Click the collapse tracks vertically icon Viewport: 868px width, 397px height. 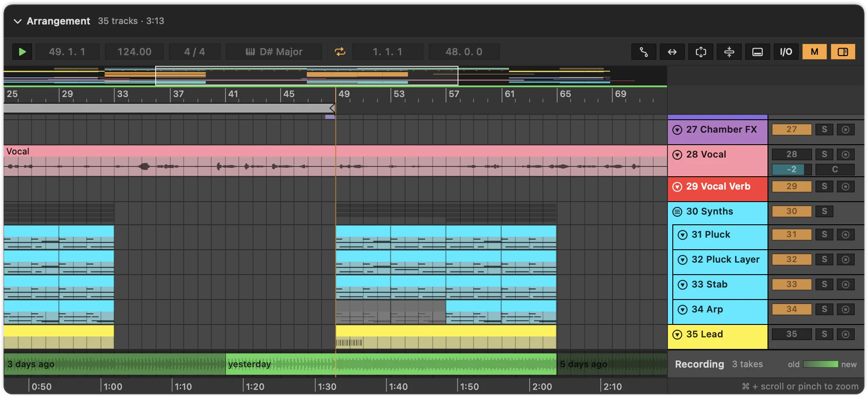point(729,52)
